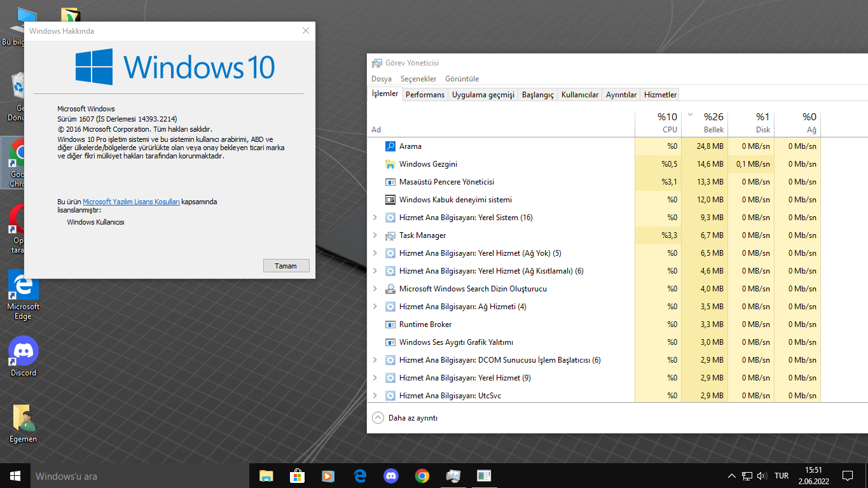This screenshot has width=868, height=488.
Task: Click the volume speaker tray icon
Action: tap(762, 476)
